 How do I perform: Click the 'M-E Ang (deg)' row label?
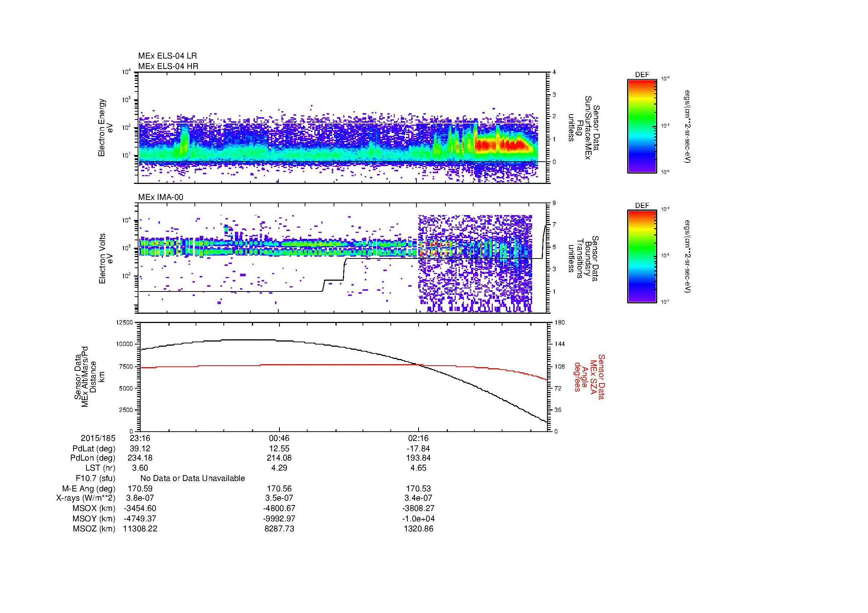click(x=89, y=489)
